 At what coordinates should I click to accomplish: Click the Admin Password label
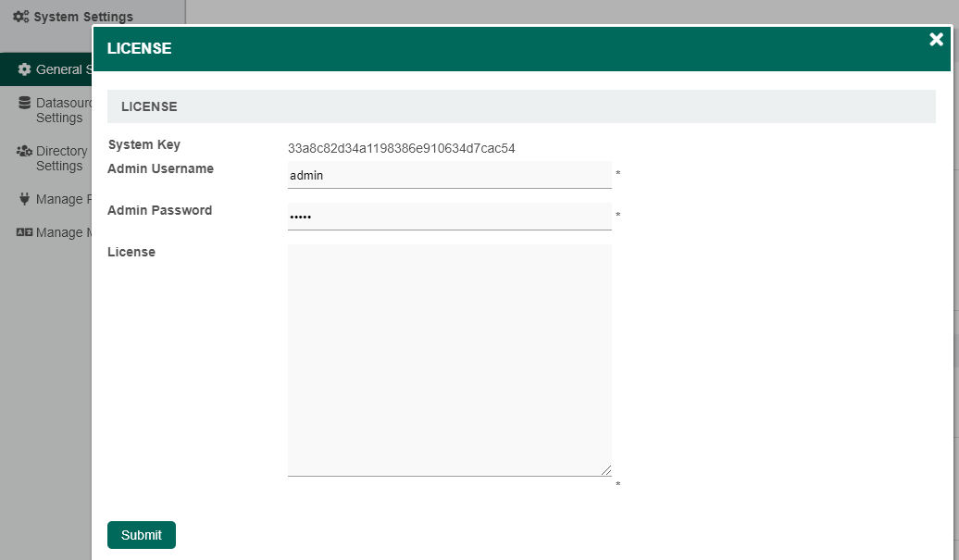(x=159, y=210)
